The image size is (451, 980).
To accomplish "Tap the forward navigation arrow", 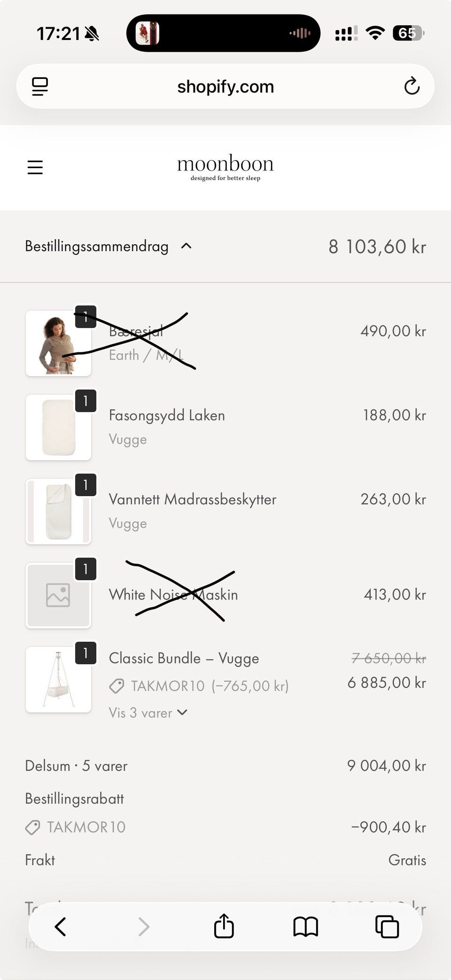I will click(x=144, y=927).
